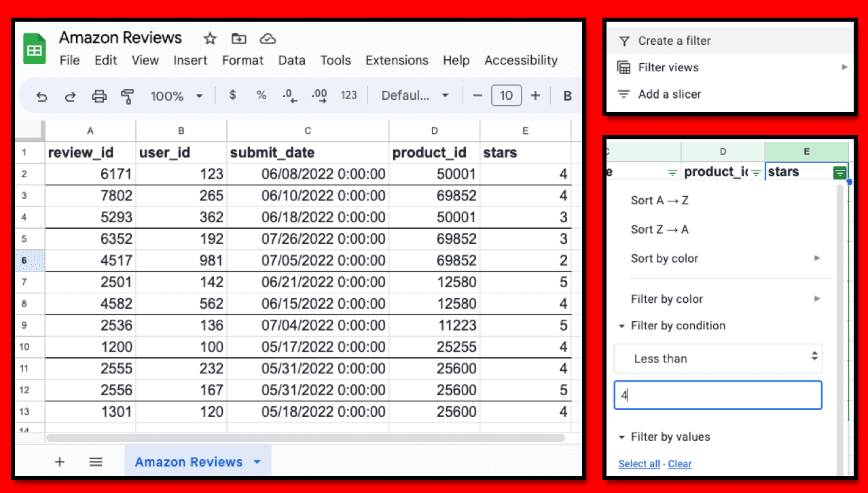
Task: Click the print icon
Action: [99, 96]
